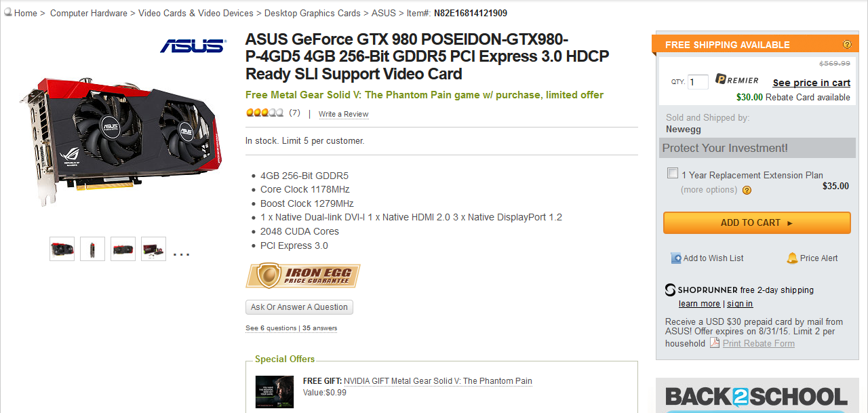Click the quantity input field
Viewport: 868px width, 413px height.
(698, 82)
